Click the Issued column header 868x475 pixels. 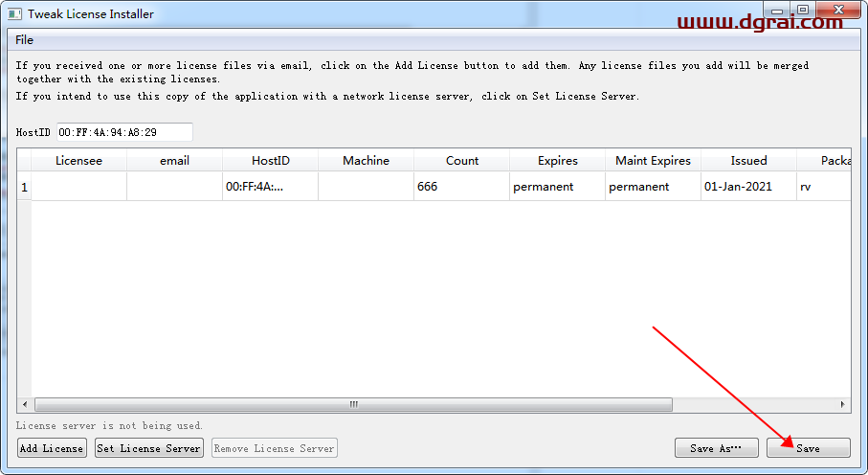(x=748, y=161)
